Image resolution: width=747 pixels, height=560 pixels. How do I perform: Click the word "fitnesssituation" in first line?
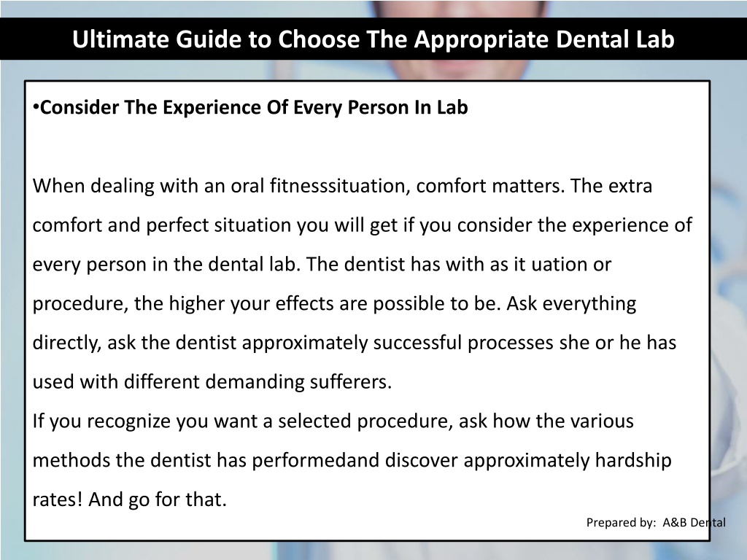(x=340, y=186)
